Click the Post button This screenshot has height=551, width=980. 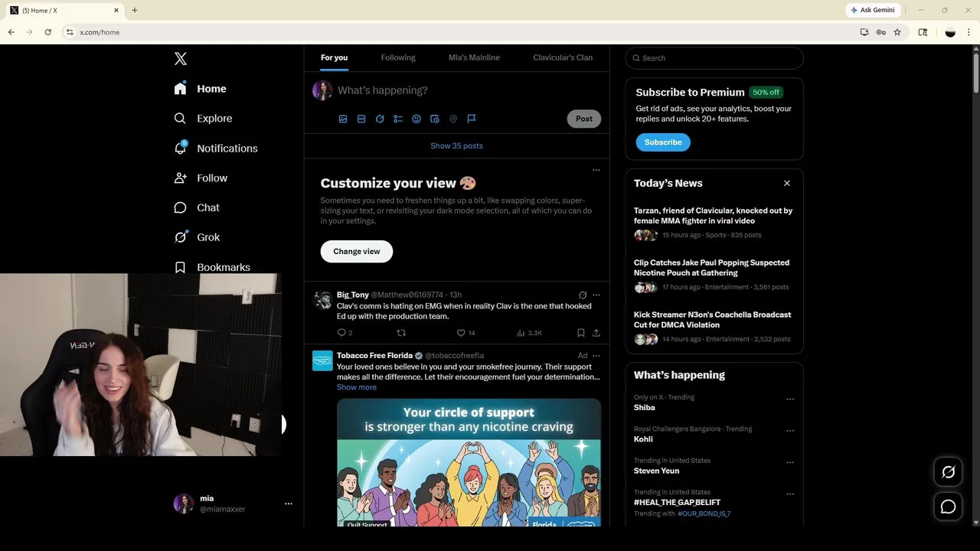[x=584, y=119]
